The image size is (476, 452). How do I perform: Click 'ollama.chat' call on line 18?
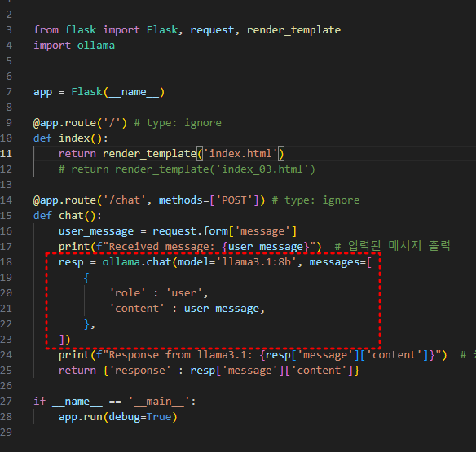coord(137,261)
